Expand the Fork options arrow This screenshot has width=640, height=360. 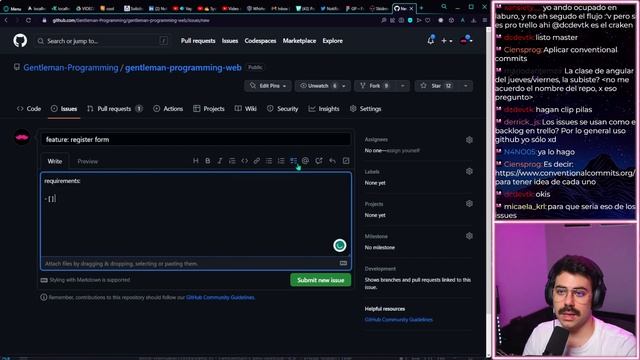click(402, 86)
